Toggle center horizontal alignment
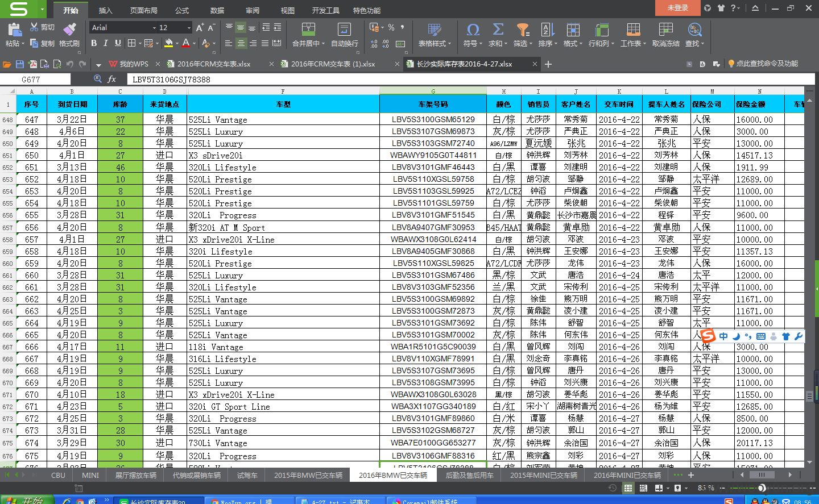The height and width of the screenshot is (504, 819). tap(241, 43)
